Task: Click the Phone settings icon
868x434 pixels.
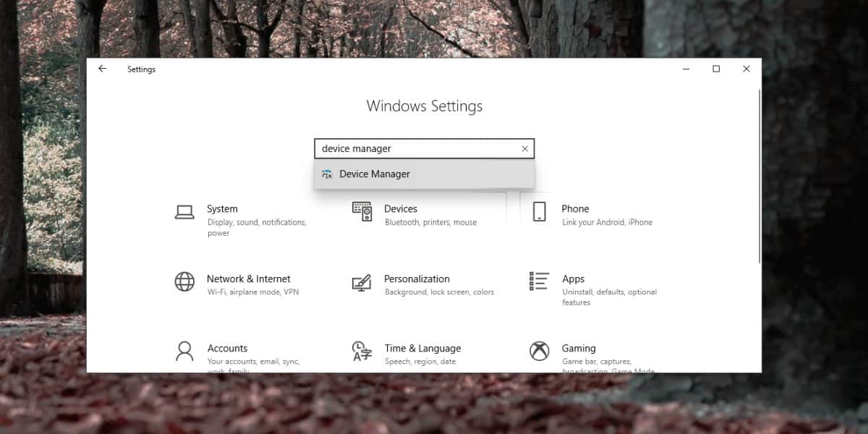Action: pos(539,211)
